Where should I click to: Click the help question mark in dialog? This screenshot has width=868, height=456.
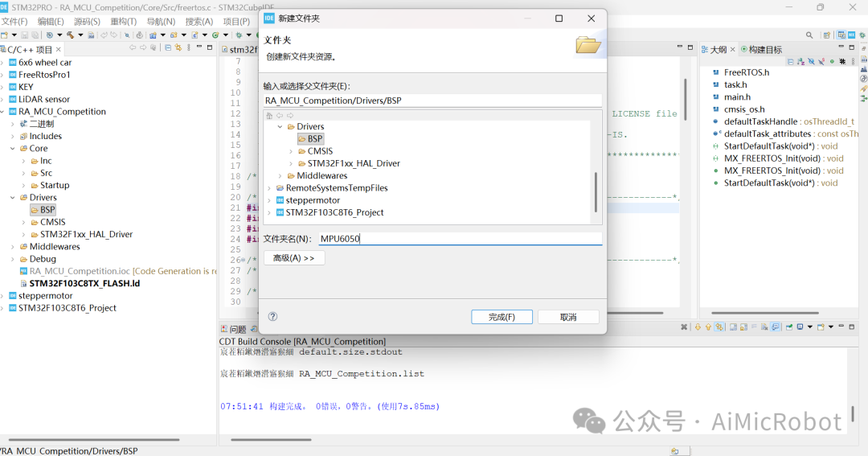pyautogui.click(x=272, y=316)
